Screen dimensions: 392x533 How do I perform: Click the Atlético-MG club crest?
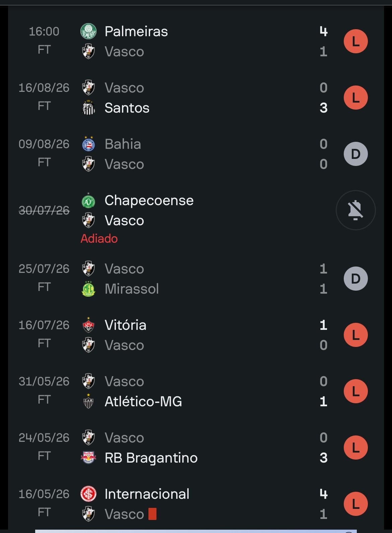coord(88,402)
